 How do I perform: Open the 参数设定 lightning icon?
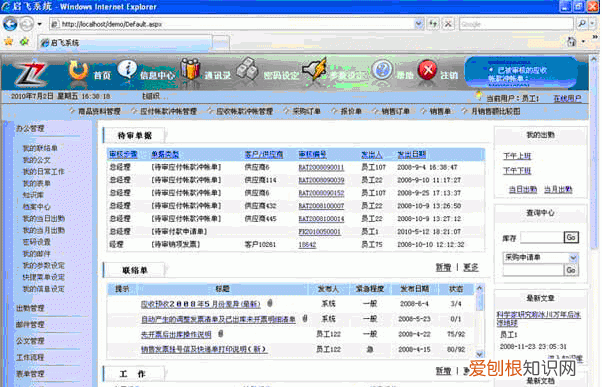pos(314,68)
